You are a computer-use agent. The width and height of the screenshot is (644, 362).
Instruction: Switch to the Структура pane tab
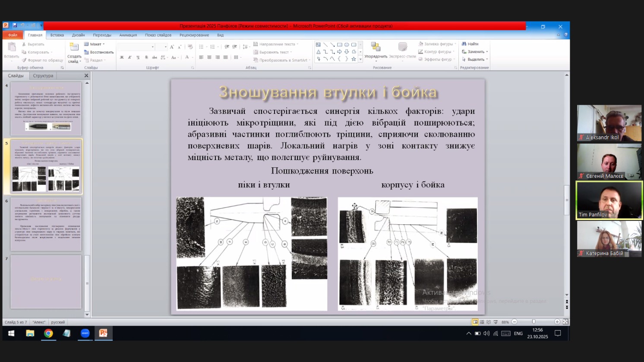[43, 76]
